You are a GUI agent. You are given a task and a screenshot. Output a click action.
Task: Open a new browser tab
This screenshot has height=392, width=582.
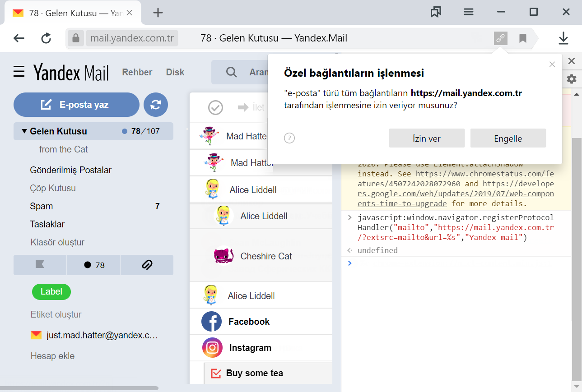[158, 13]
